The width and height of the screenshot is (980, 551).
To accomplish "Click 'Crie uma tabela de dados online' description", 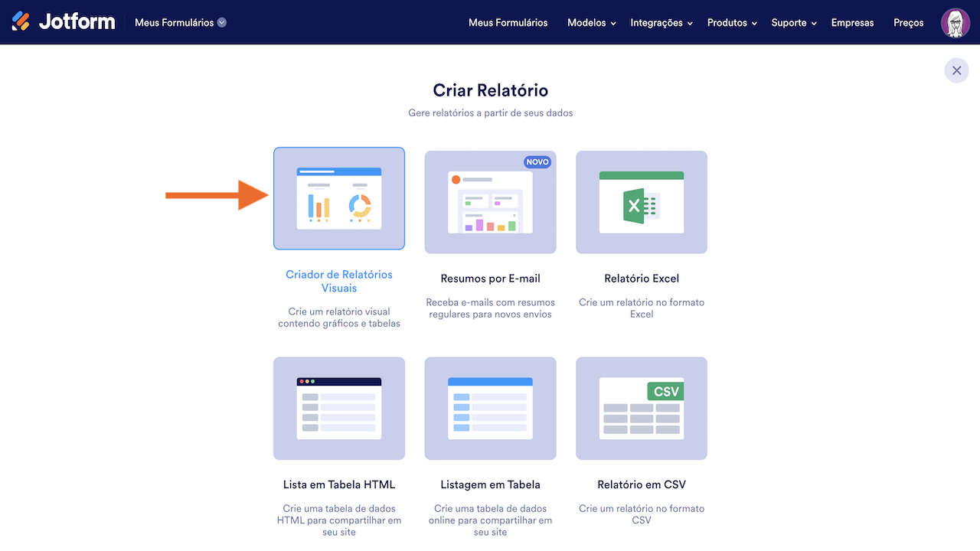I will (x=490, y=520).
